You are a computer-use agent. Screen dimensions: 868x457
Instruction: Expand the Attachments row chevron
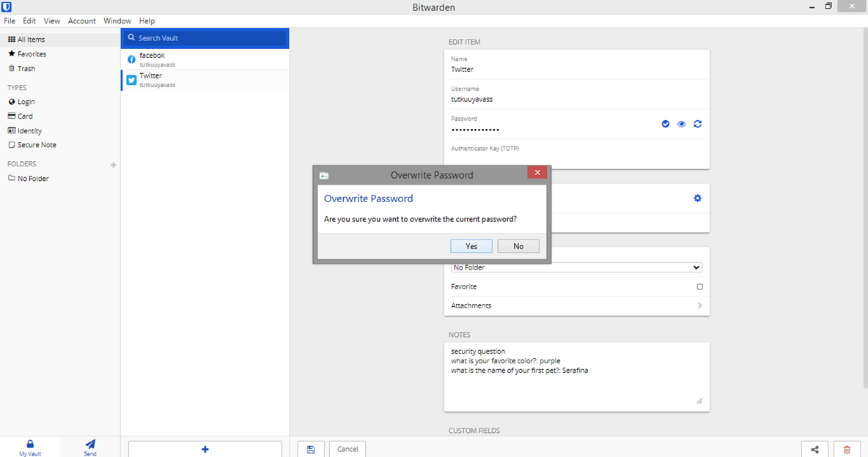[x=699, y=305]
